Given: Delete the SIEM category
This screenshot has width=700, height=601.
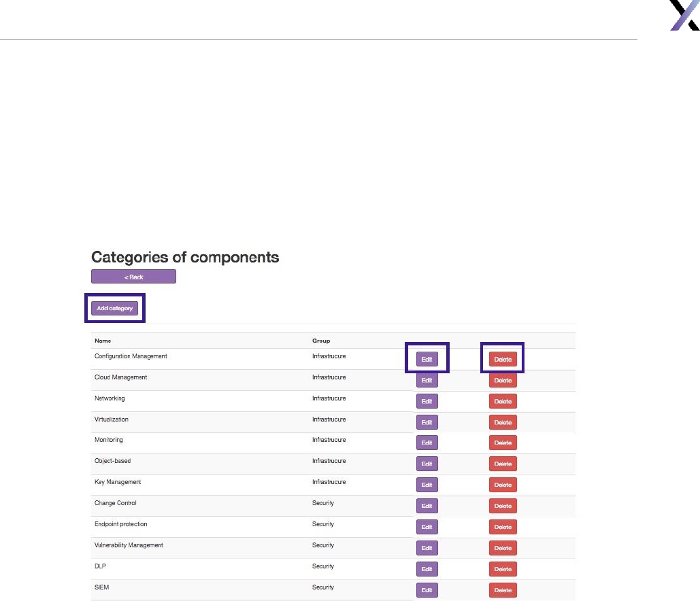Looking at the screenshot, I should [503, 591].
